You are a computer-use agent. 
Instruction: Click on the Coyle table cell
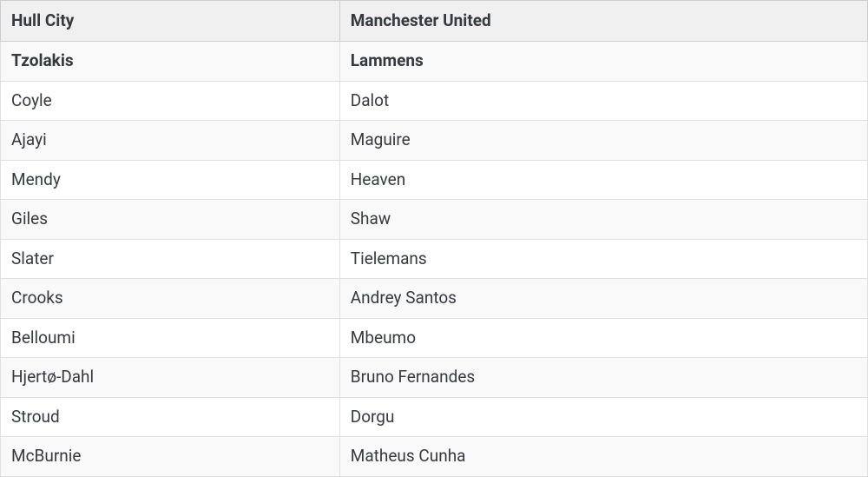coord(170,101)
